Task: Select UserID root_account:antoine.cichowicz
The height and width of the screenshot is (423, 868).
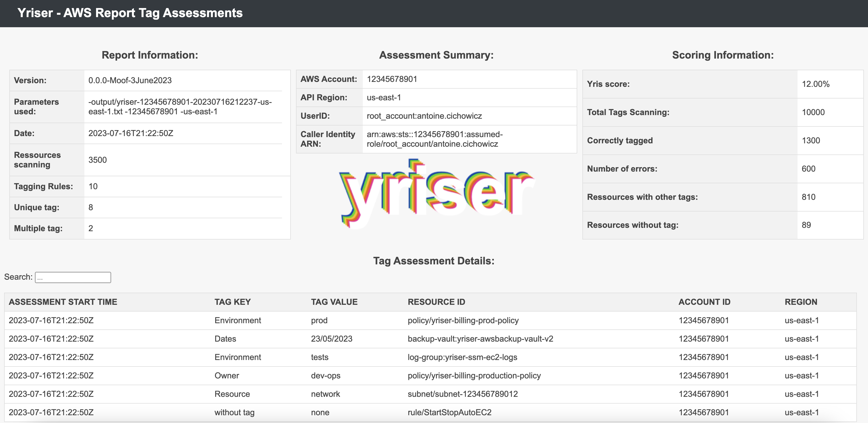Action: point(424,116)
